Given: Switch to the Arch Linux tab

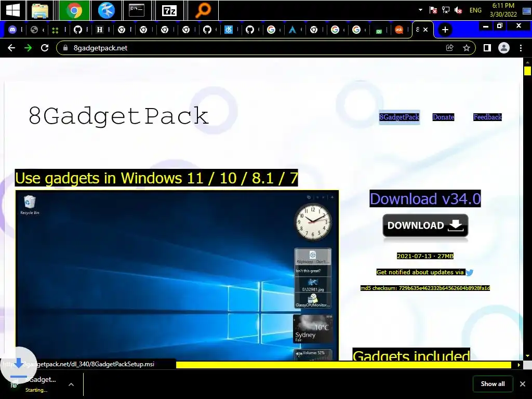Looking at the screenshot, I should tap(292, 30).
